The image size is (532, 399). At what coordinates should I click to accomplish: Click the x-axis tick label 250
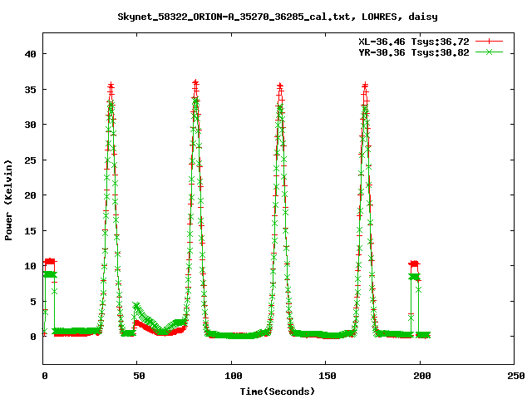pyautogui.click(x=515, y=376)
